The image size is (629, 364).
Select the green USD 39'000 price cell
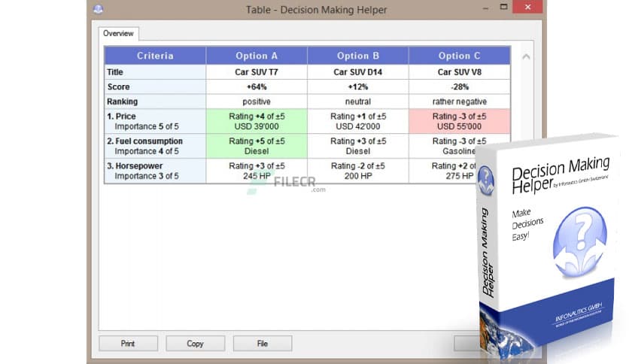(x=257, y=122)
